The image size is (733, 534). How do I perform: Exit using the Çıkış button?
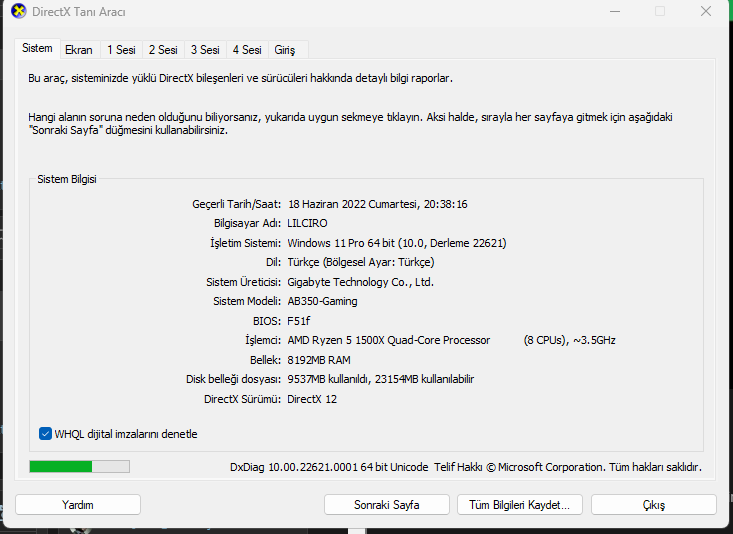(654, 505)
